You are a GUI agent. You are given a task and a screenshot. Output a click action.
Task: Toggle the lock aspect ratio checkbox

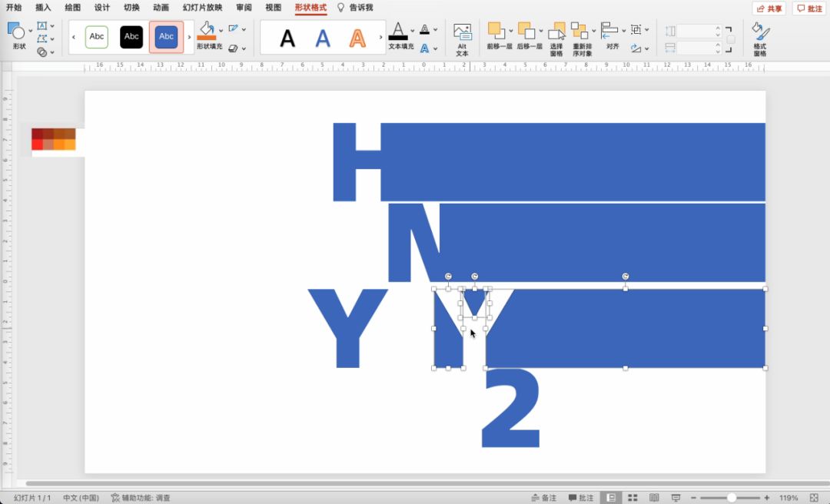pos(731,40)
